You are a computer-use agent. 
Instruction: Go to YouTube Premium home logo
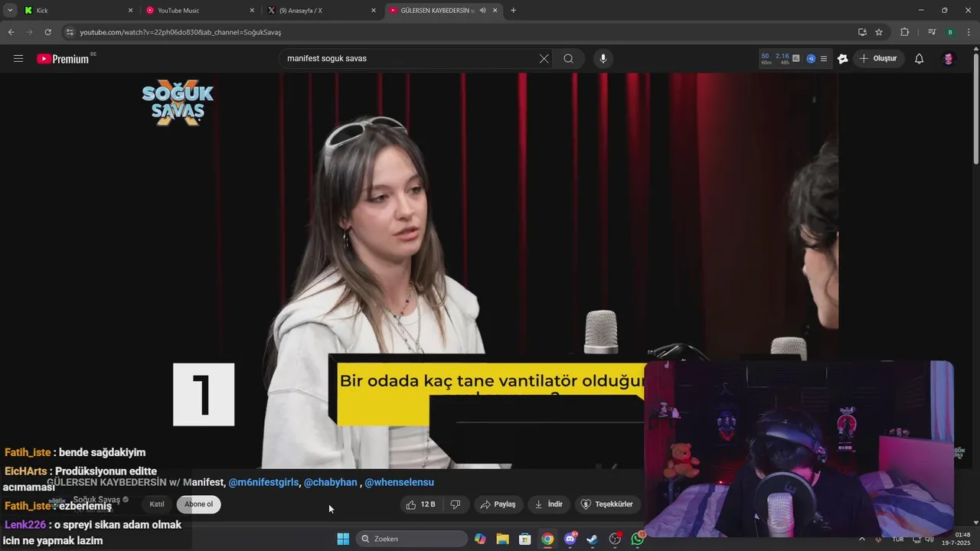(63, 59)
